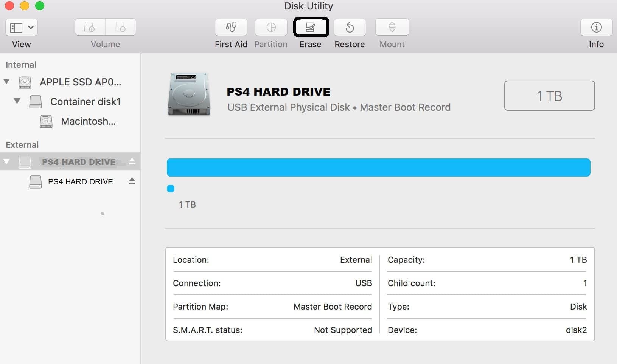
Task: Click the Macintosh volume disk icon
Action: click(x=46, y=121)
